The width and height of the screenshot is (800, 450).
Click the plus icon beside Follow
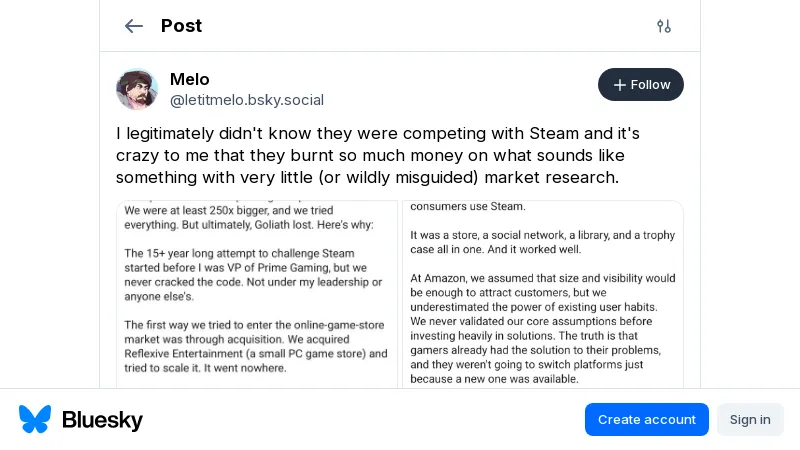coord(620,85)
